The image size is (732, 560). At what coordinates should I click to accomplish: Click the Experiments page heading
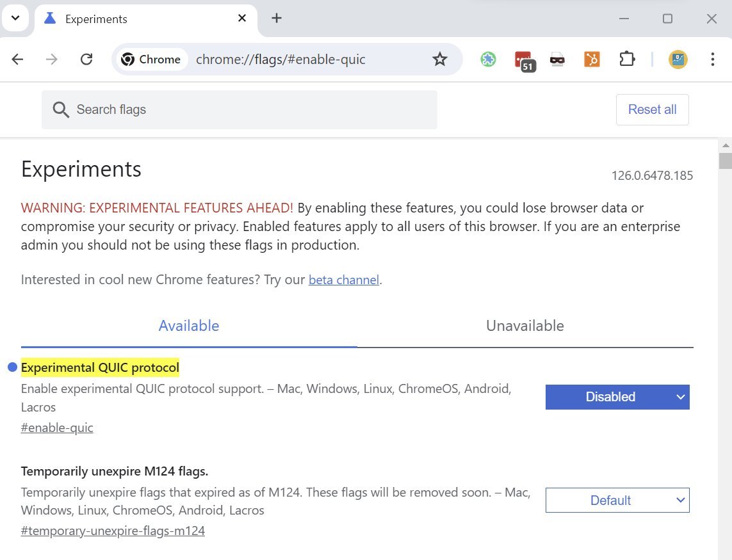81,169
